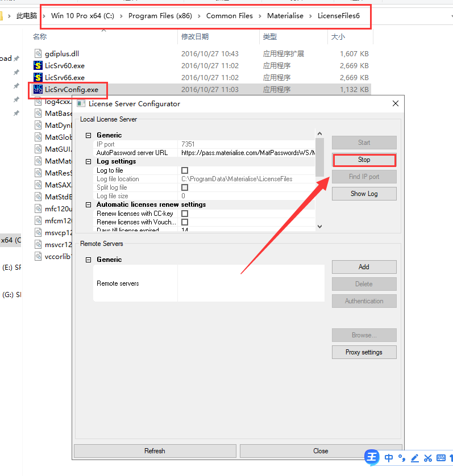Toggle the Split log file checkbox
The image size is (453, 476).
coord(184,187)
